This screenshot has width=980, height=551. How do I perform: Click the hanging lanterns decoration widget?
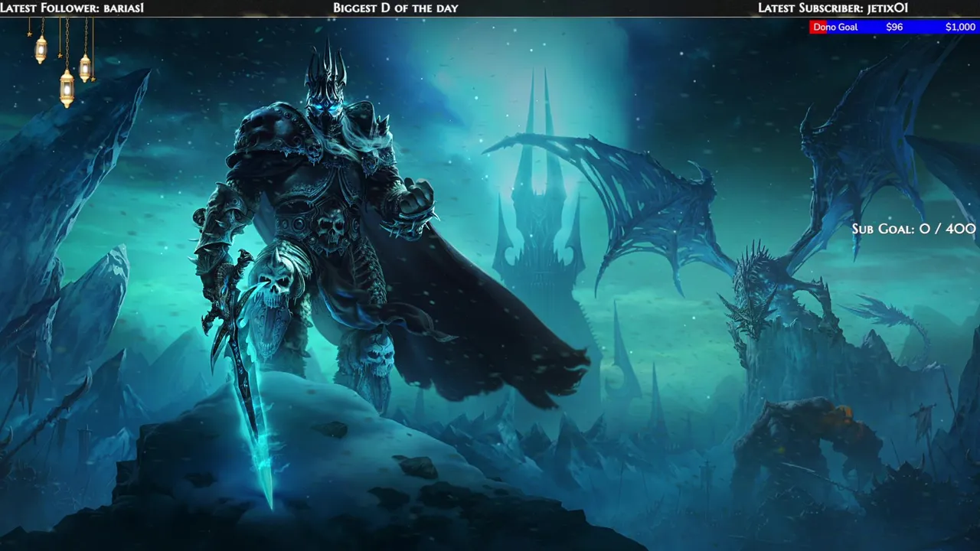pos(64,61)
